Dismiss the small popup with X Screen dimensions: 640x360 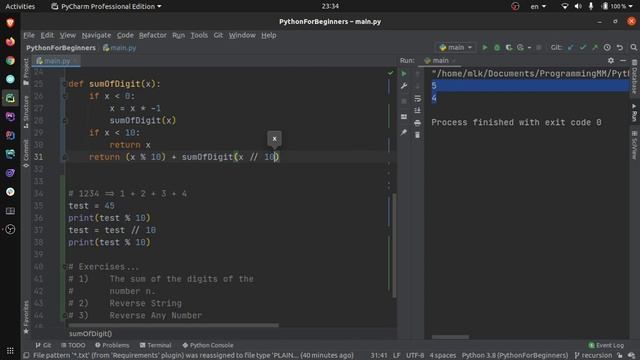(x=274, y=139)
